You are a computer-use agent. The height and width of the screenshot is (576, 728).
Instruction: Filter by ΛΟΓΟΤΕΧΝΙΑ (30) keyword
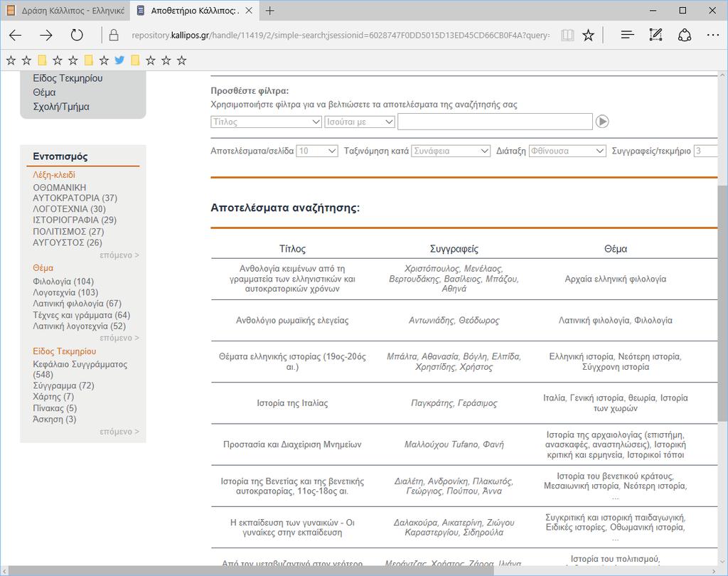69,209
